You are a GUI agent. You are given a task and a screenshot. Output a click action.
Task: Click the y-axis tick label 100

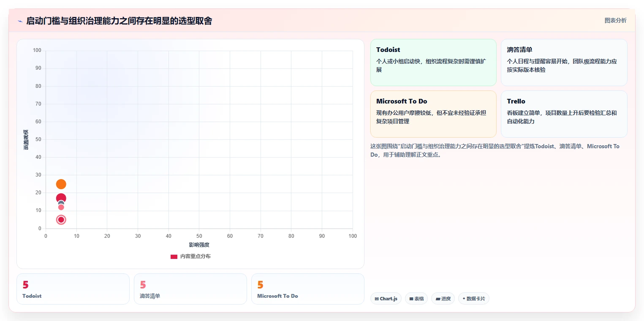[x=37, y=51]
